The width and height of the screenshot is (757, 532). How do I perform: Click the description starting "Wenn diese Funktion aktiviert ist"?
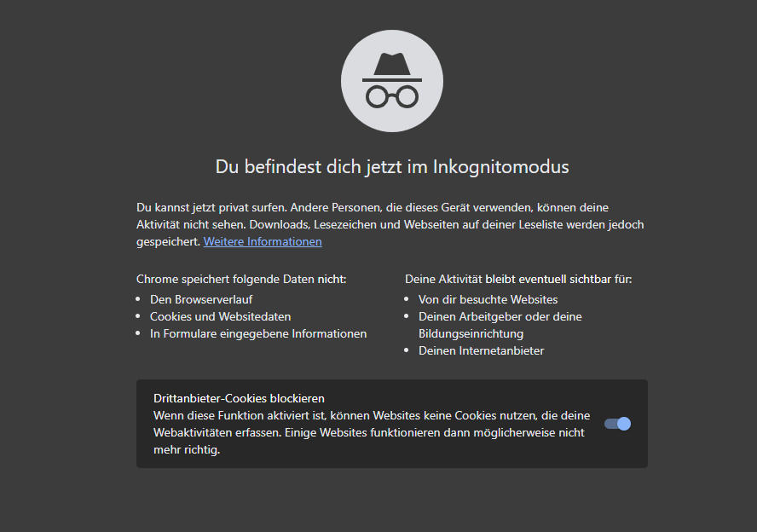[x=372, y=432]
